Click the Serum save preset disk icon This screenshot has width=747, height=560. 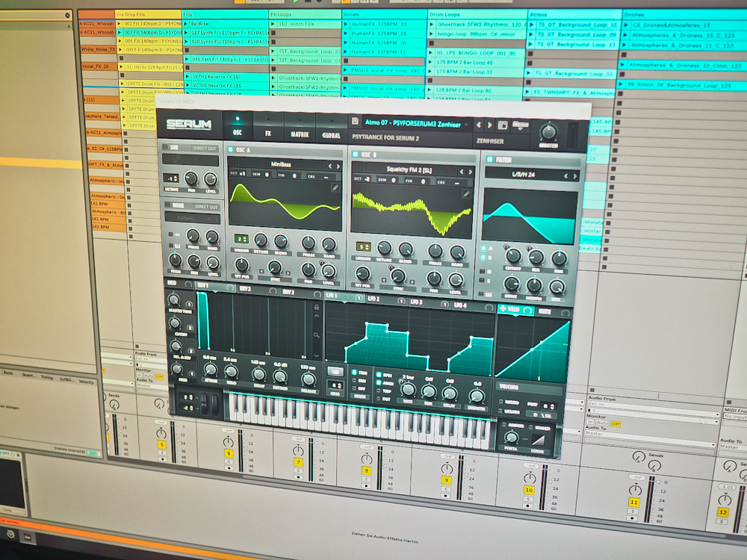355,122
